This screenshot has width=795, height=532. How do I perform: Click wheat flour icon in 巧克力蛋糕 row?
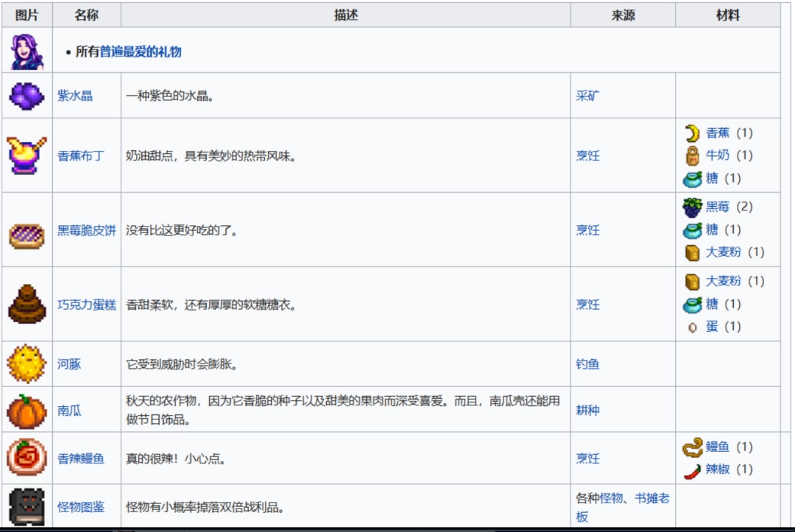(x=692, y=281)
